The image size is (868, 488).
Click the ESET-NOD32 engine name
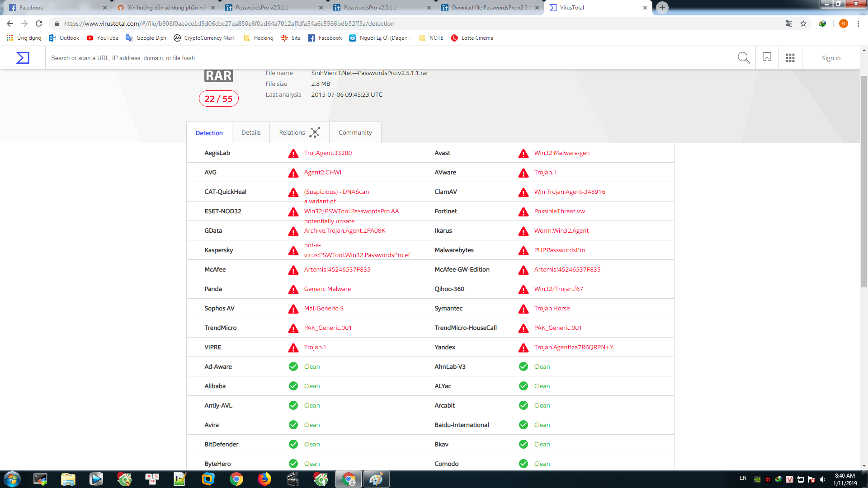click(x=222, y=211)
